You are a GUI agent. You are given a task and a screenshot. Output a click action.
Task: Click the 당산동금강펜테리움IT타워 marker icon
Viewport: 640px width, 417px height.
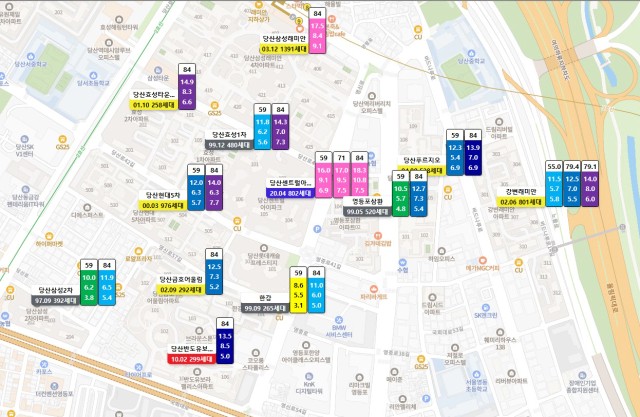coord(25,189)
